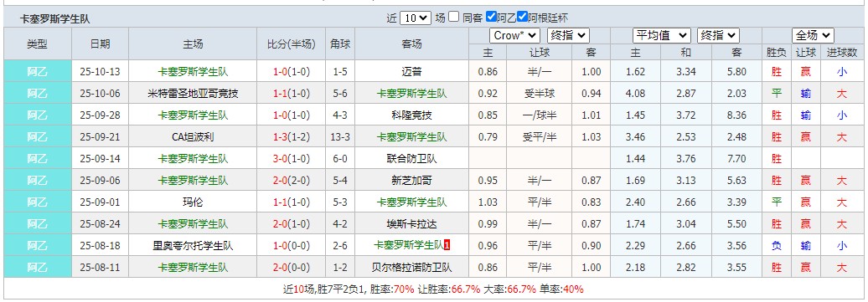Click corner count 13-3
868x302 pixels.
[x=340, y=136]
